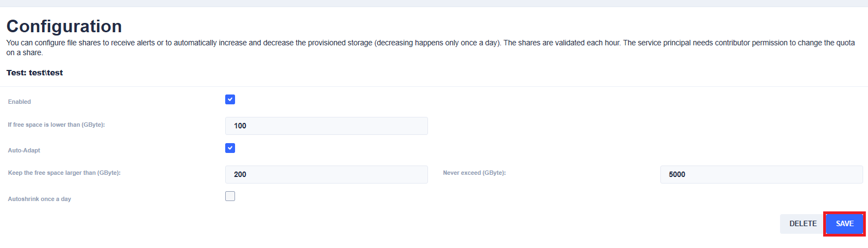Select the Never exceed field showing 5000
868x248 pixels.
761,174
